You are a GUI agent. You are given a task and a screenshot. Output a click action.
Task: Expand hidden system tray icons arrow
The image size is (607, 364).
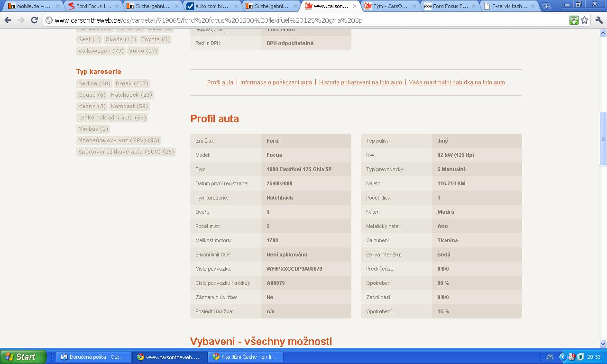[x=562, y=357]
